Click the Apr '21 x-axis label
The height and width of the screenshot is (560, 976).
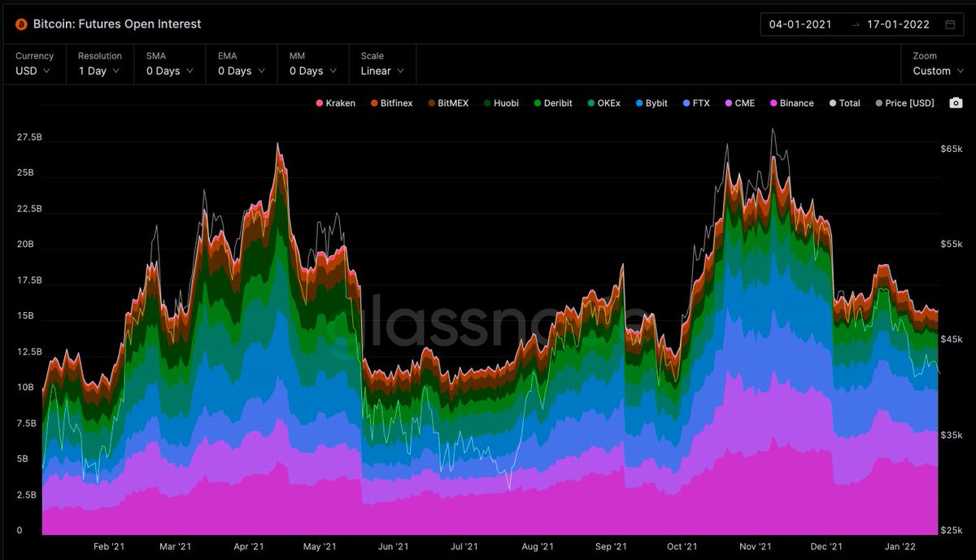248,548
